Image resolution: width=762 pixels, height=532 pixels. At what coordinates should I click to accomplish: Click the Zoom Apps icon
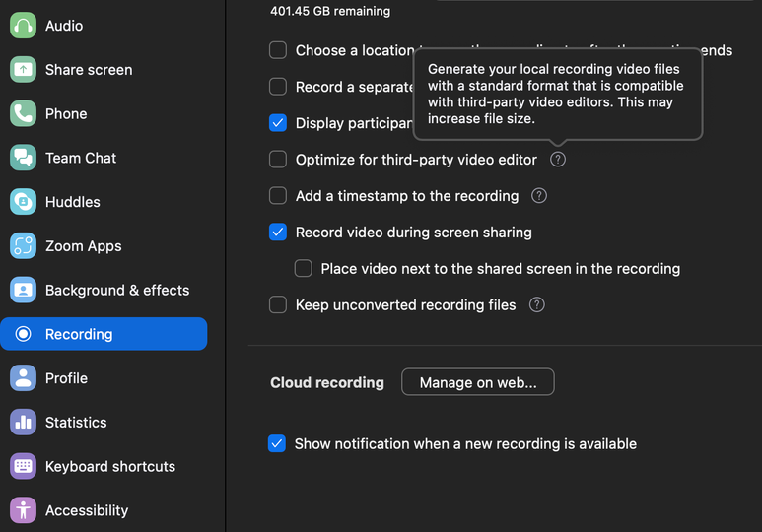(23, 246)
